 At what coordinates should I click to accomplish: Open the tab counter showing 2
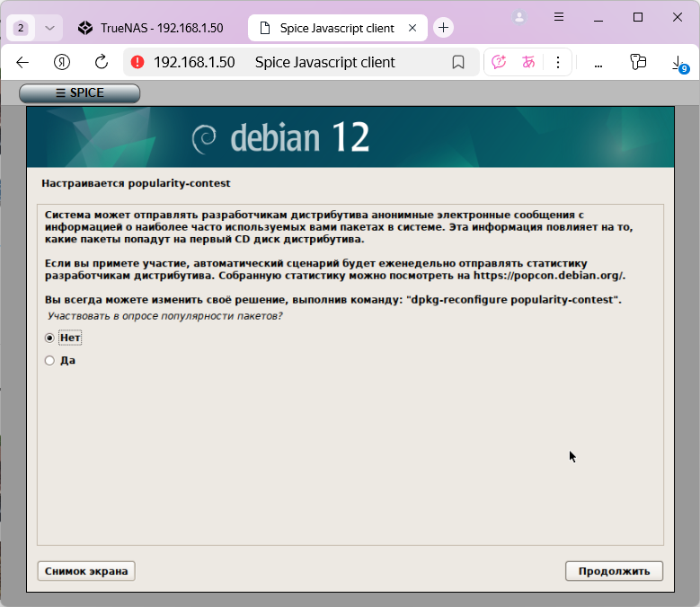pos(21,28)
